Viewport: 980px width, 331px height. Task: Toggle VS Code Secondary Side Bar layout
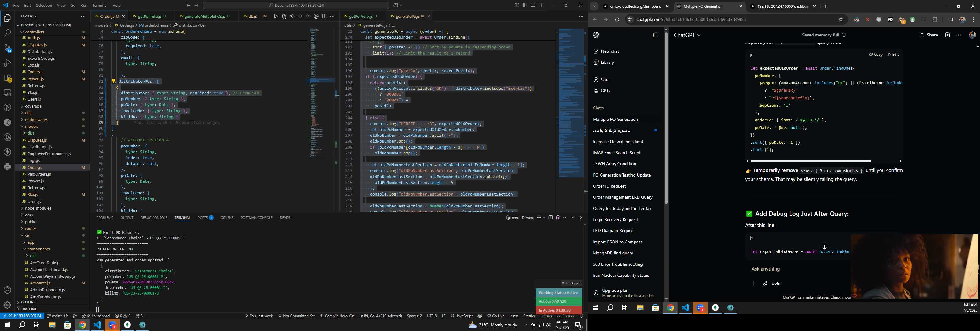[541, 5]
